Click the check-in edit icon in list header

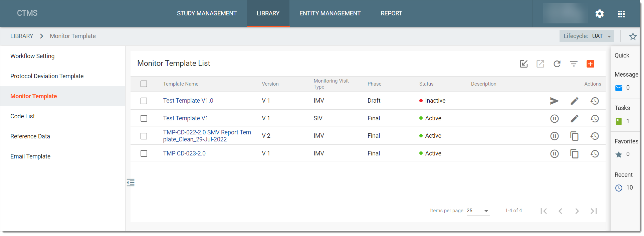524,64
